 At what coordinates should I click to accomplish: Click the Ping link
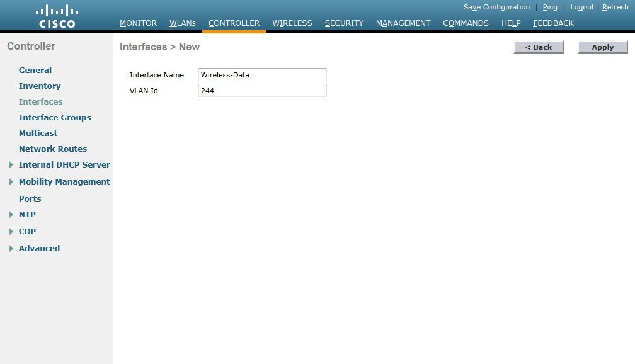pos(549,7)
